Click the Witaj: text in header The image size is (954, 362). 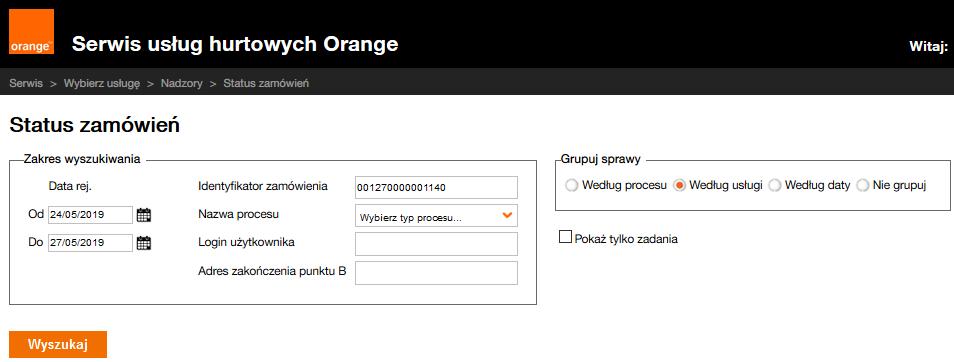point(928,46)
